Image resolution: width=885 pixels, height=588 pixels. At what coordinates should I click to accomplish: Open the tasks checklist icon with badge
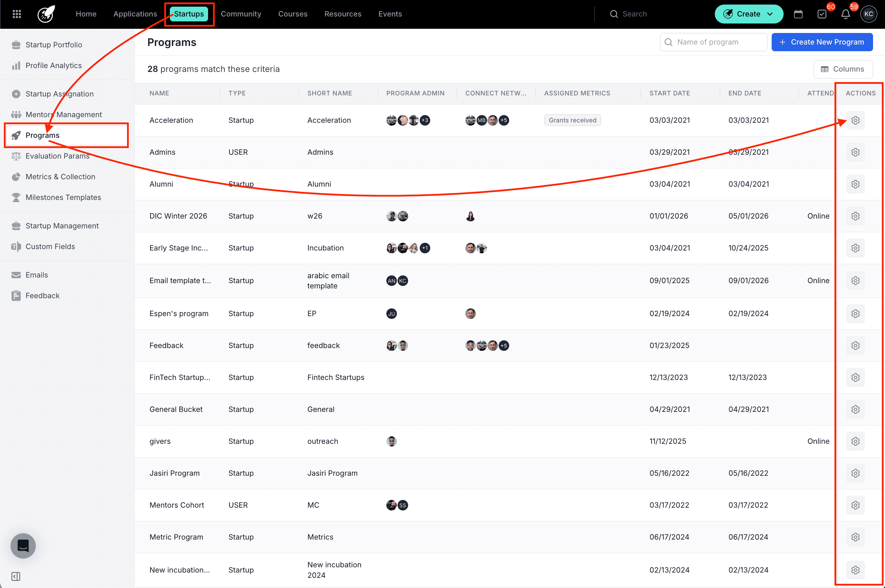[x=821, y=14]
